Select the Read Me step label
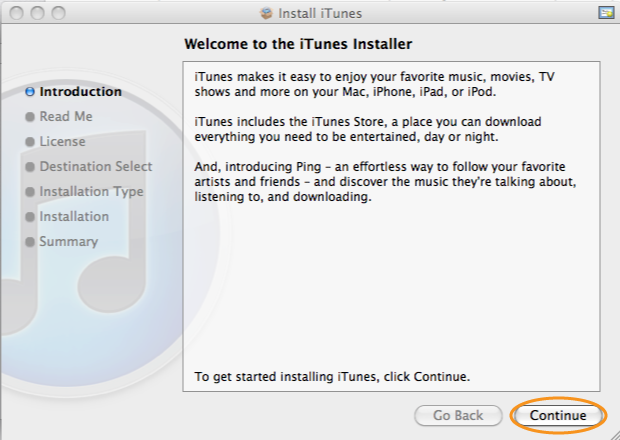Screen dimensions: 620x440 (66, 116)
